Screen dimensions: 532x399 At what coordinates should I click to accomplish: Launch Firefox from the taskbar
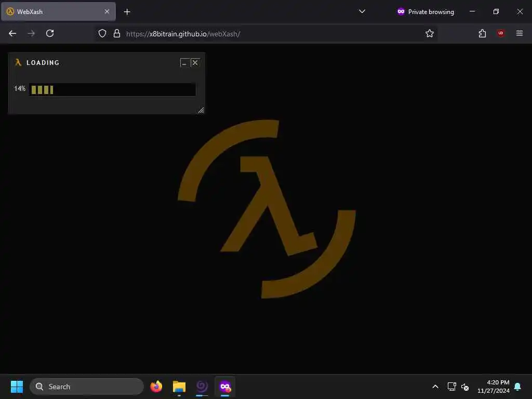pyautogui.click(x=156, y=387)
